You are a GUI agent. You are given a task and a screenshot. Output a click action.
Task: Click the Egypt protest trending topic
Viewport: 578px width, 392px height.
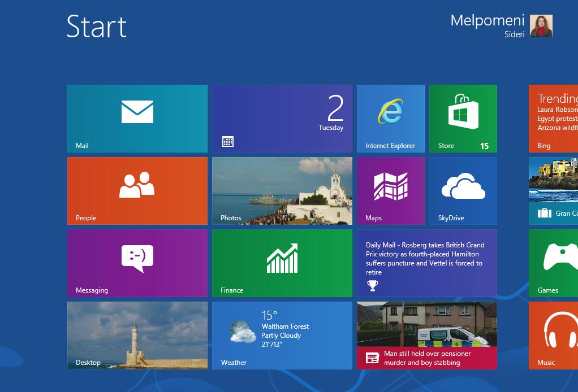(x=558, y=119)
